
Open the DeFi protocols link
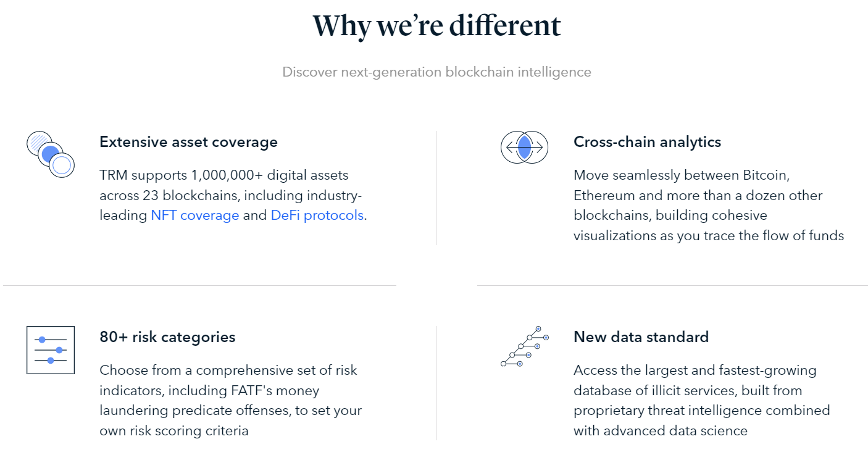[317, 216]
